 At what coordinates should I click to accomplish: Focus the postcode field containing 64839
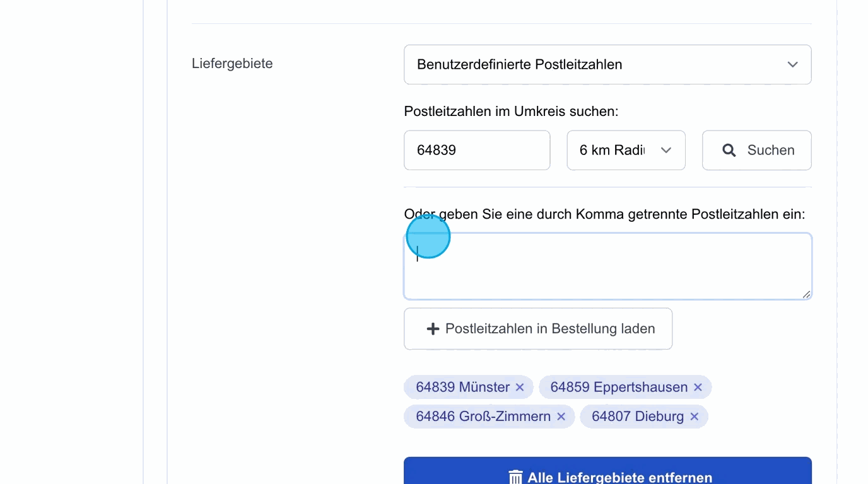[477, 150]
